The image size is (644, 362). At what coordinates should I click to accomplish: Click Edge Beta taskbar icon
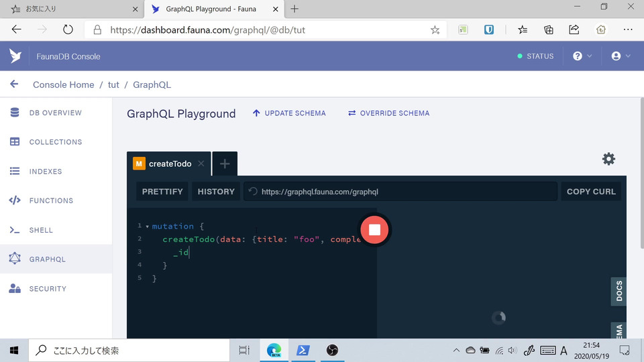pos(274,351)
